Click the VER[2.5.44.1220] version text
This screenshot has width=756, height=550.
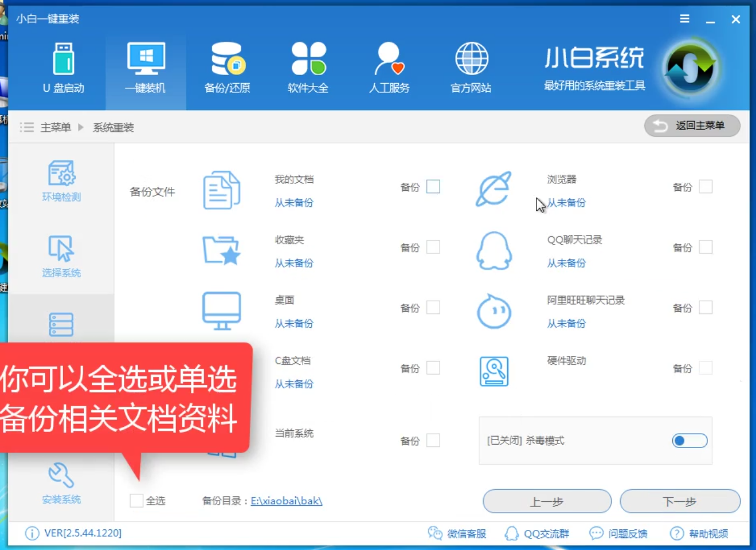[83, 533]
